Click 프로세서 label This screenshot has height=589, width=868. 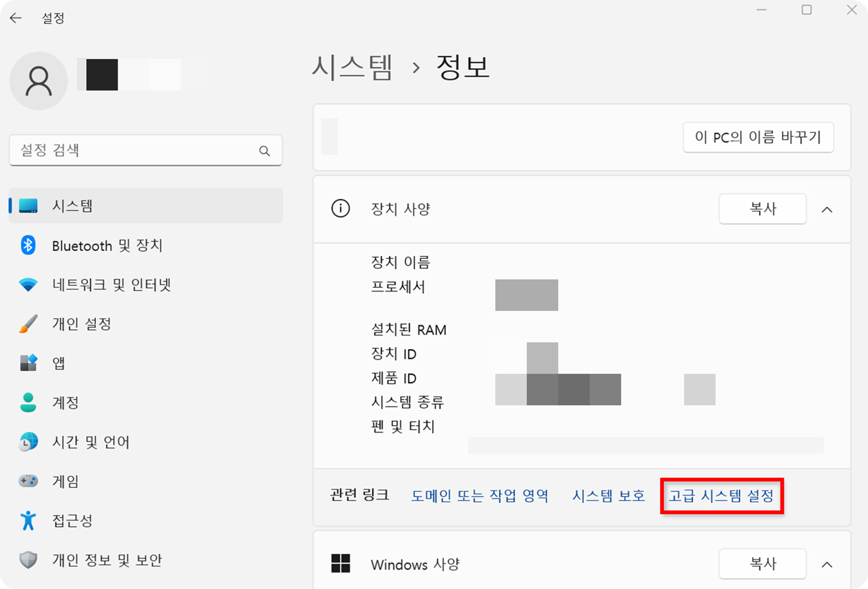pyautogui.click(x=398, y=287)
